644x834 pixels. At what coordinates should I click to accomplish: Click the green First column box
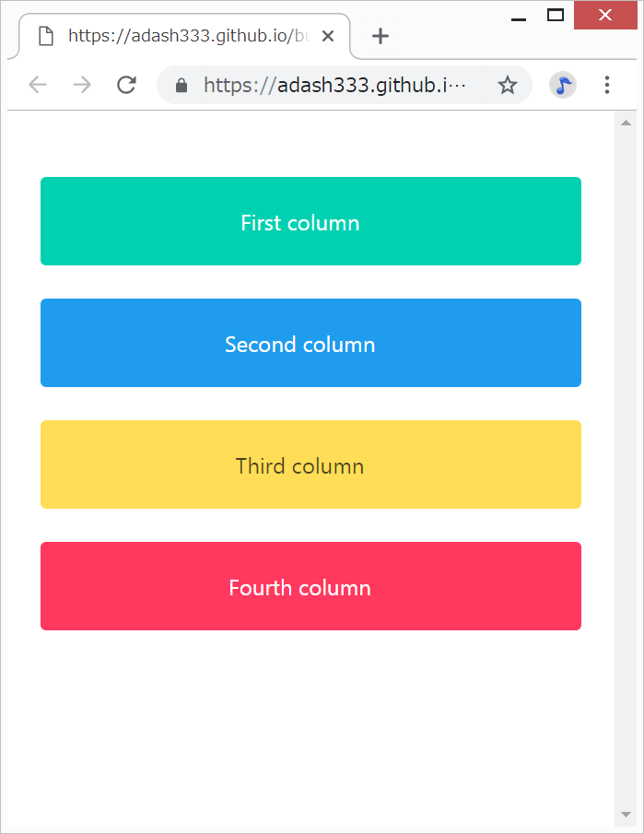pos(310,221)
